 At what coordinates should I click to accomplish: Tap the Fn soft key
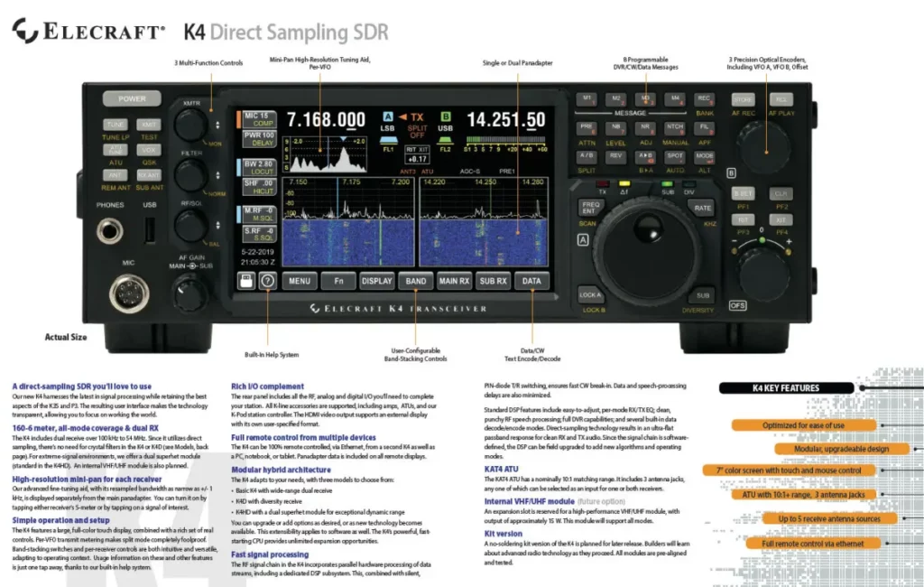coord(338,282)
